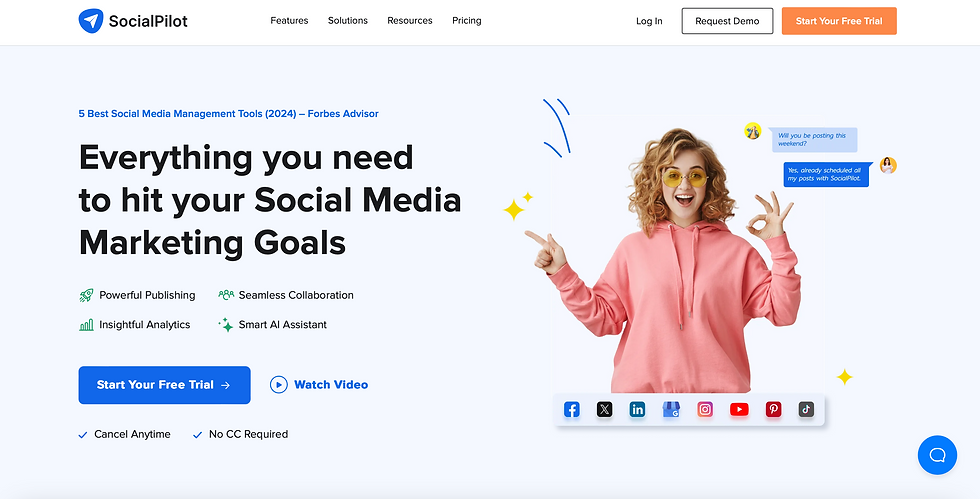Viewport: 980px width, 499px height.
Task: Click the avatar beside 'Will you be posting' message
Action: click(752, 131)
